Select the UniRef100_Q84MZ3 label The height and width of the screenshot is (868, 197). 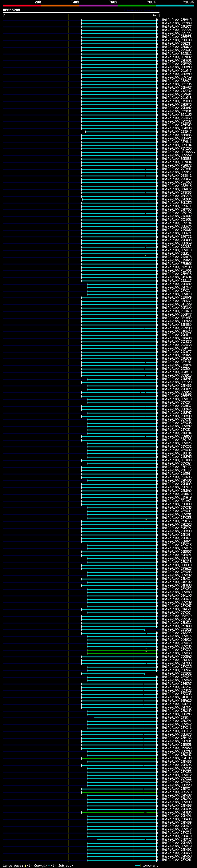click(x=177, y=494)
